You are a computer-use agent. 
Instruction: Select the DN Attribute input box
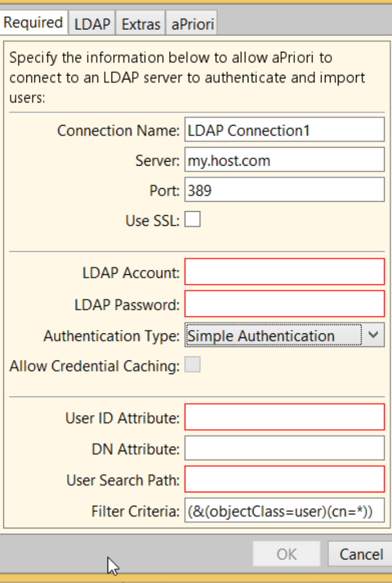284,449
